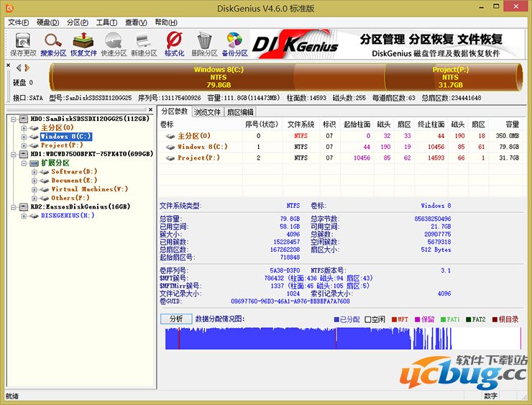Launch Recover Files (恢复文件) tool
The height and width of the screenshot is (405, 532).
coord(83,44)
